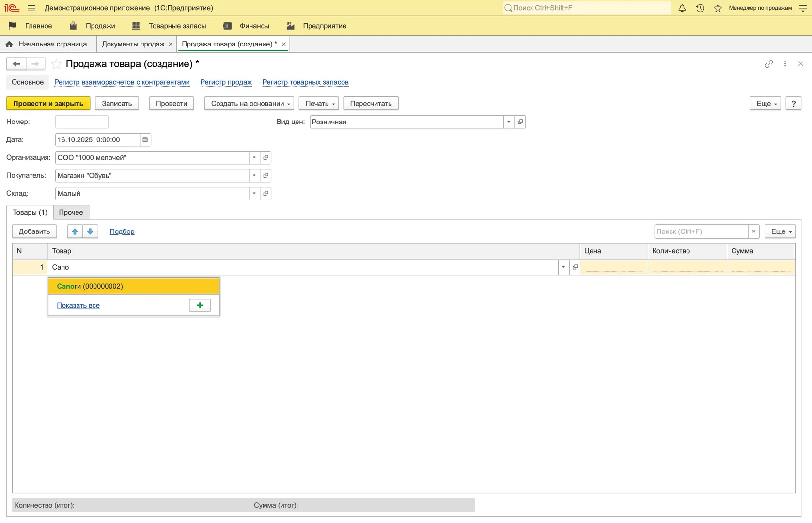Viewport: 812px width, 523px height.
Task: Open the notifications bell icon
Action: click(x=682, y=8)
